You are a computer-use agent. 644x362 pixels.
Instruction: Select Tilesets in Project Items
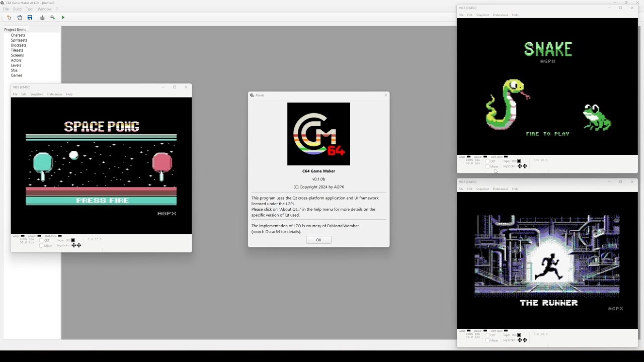click(x=17, y=50)
